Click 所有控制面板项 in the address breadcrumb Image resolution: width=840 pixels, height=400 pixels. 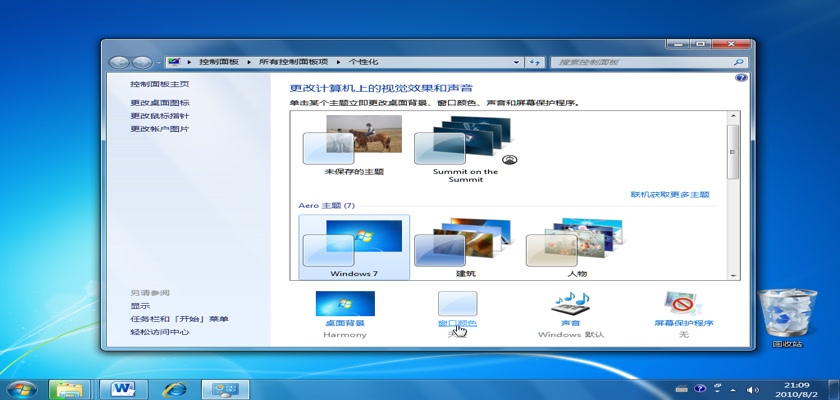pos(297,62)
